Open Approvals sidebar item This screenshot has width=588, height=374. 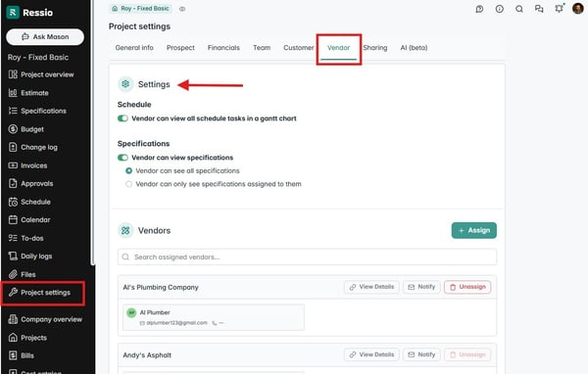coord(30,184)
